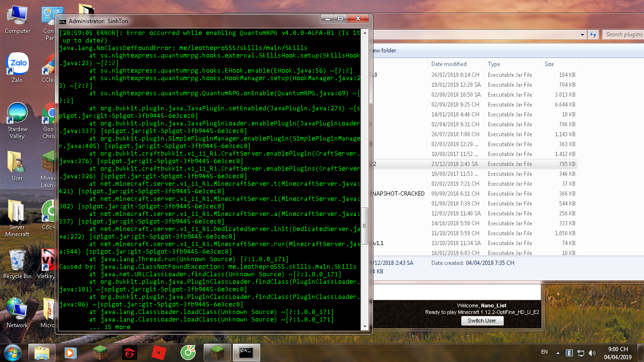The width and height of the screenshot is (644, 362).
Task: Open Windows Media Player taskbar icon
Action: [x=71, y=353]
